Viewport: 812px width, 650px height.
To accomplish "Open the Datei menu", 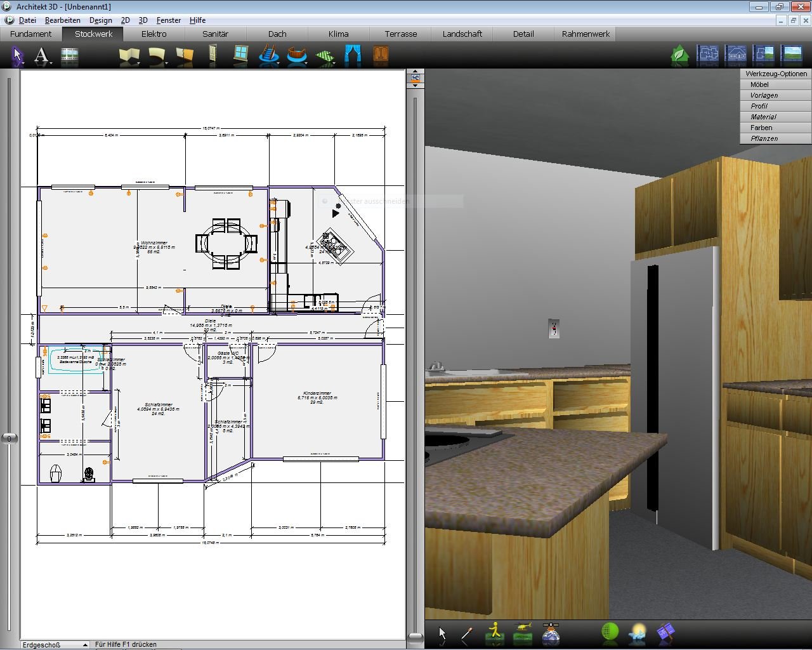I will [x=27, y=20].
